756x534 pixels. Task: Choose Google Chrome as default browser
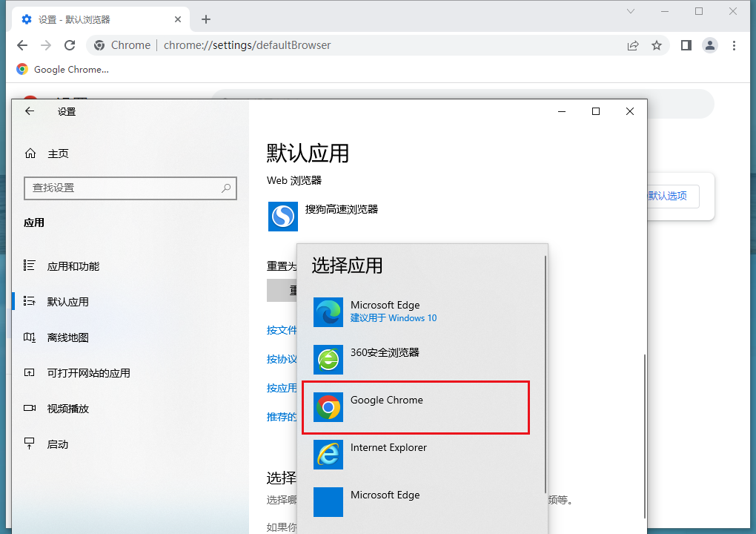click(x=416, y=407)
